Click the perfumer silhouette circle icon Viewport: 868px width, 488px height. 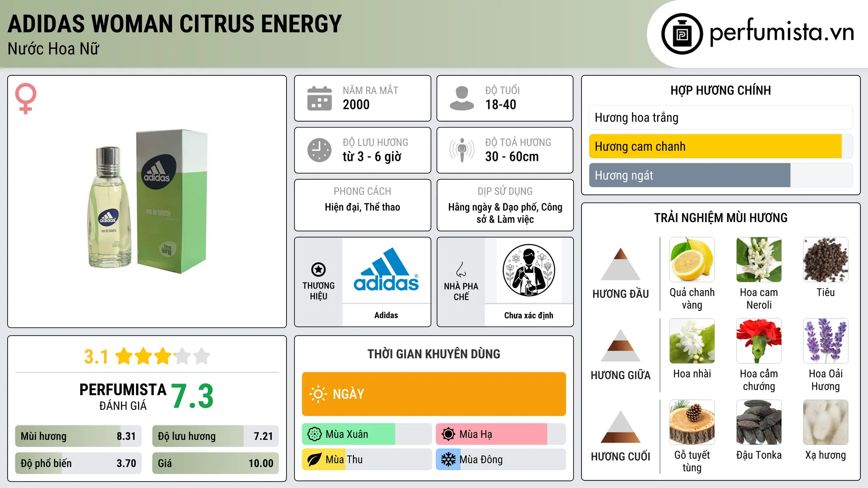pyautogui.click(x=529, y=270)
